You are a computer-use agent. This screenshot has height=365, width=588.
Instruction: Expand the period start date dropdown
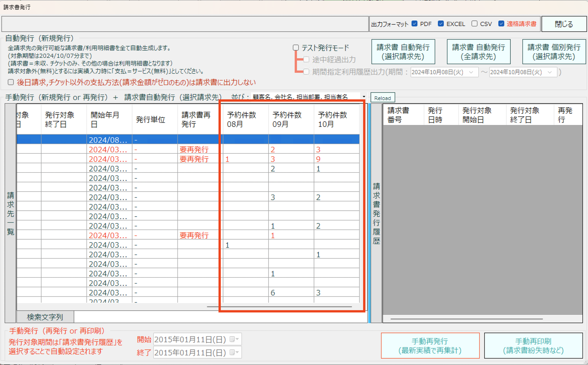click(x=471, y=72)
